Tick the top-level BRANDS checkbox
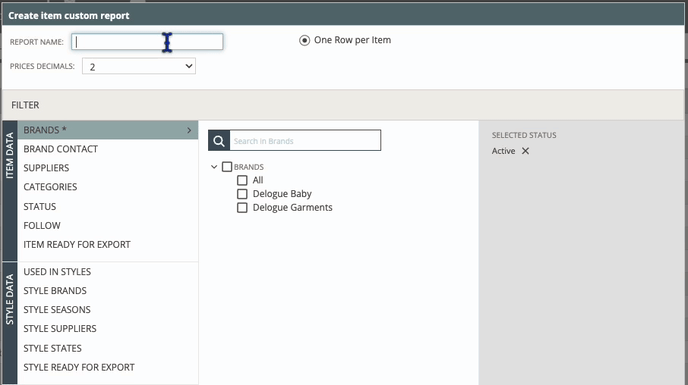 227,167
